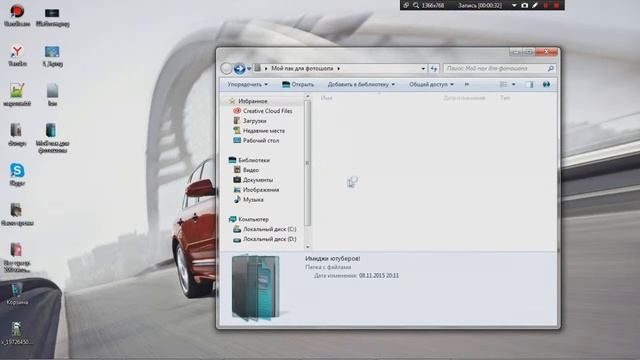The height and width of the screenshot is (360, 640).
Task: Select the red speech-bubble desktop icon at the top
Action: coord(17,15)
